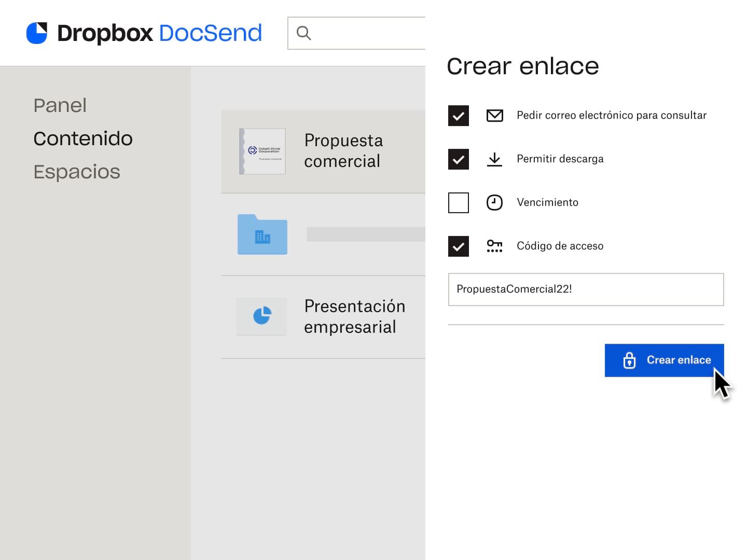Image resolution: width=747 pixels, height=560 pixels.
Task: Select the Propuesta comercial file name
Action: tap(343, 151)
